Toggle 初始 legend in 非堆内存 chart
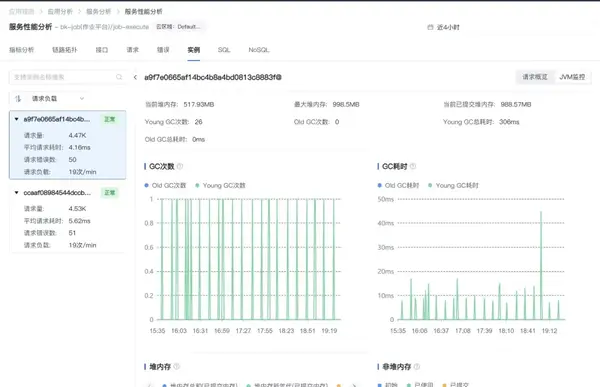Screen dimensions: 600x387 coord(388,385)
